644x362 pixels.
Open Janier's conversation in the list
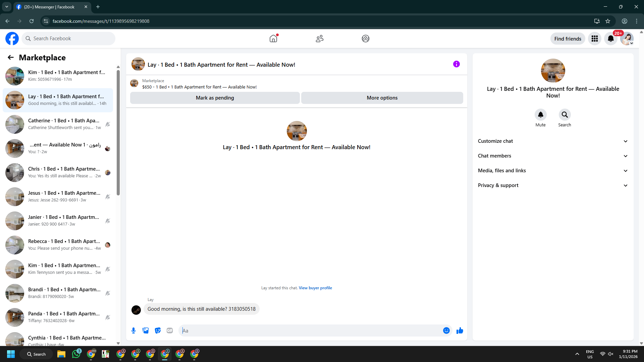pos(58,221)
